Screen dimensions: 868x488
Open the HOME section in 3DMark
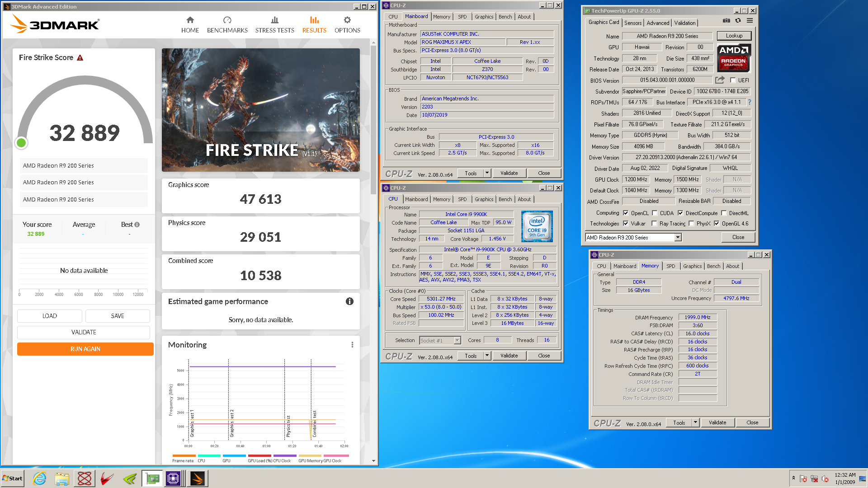click(x=190, y=25)
